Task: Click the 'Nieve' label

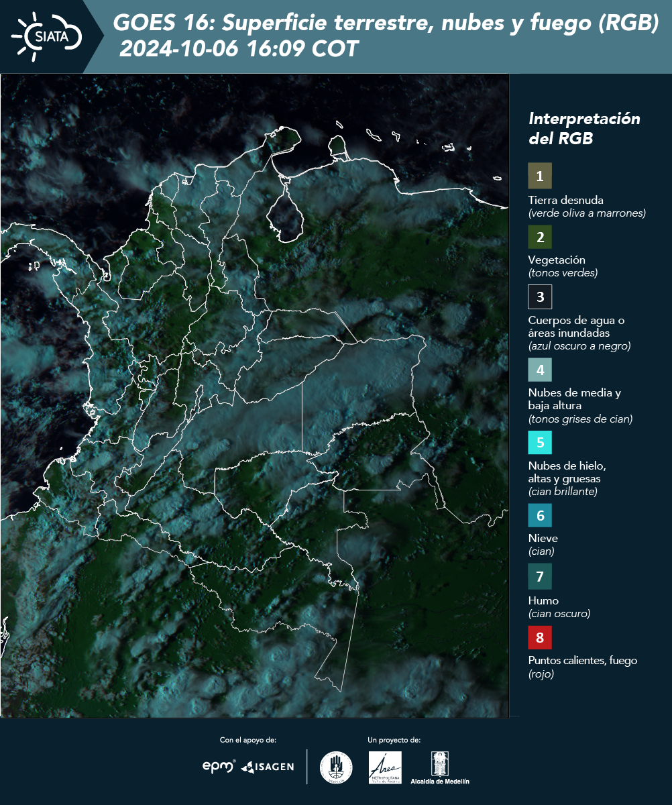Action: click(x=543, y=538)
